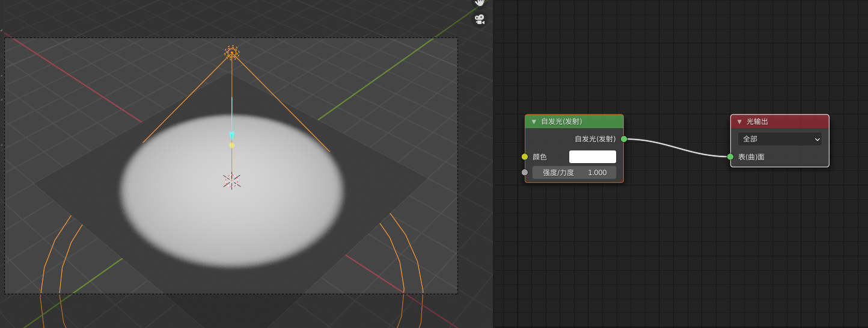Click the green 自发光(发射) output socket
Image resolution: width=868 pixels, height=328 pixels.
(624, 139)
